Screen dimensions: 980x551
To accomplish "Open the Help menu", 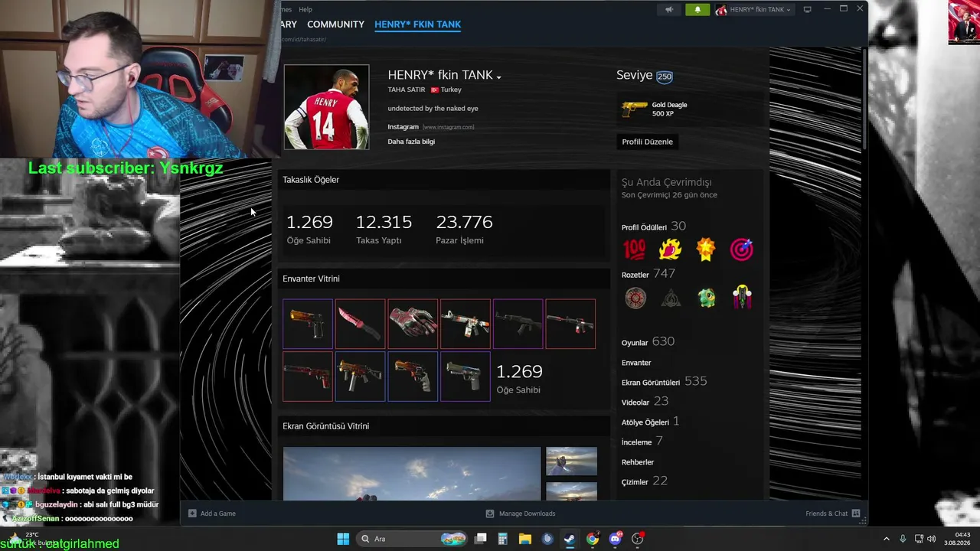I will [x=305, y=9].
